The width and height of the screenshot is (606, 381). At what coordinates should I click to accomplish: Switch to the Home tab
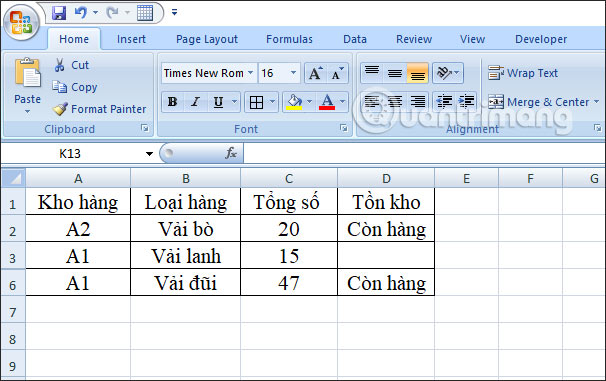pyautogui.click(x=74, y=39)
